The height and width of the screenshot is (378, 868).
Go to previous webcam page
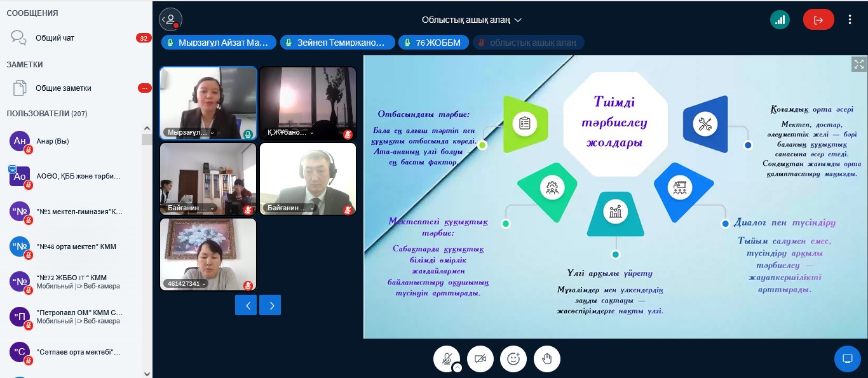tap(247, 306)
